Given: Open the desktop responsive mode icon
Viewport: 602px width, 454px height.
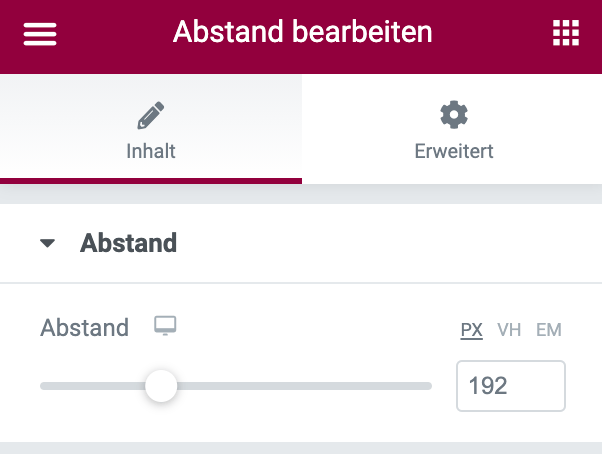Looking at the screenshot, I should pyautogui.click(x=165, y=326).
